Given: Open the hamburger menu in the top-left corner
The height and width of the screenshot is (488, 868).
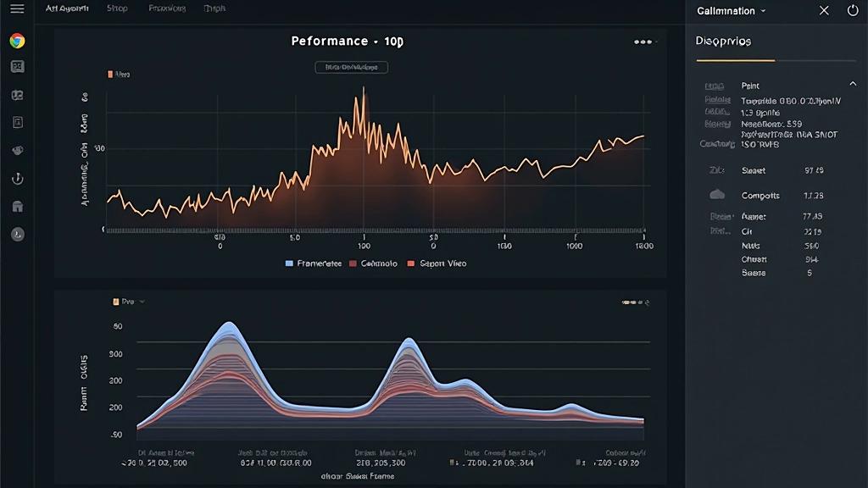Looking at the screenshot, I should pyautogui.click(x=17, y=8).
